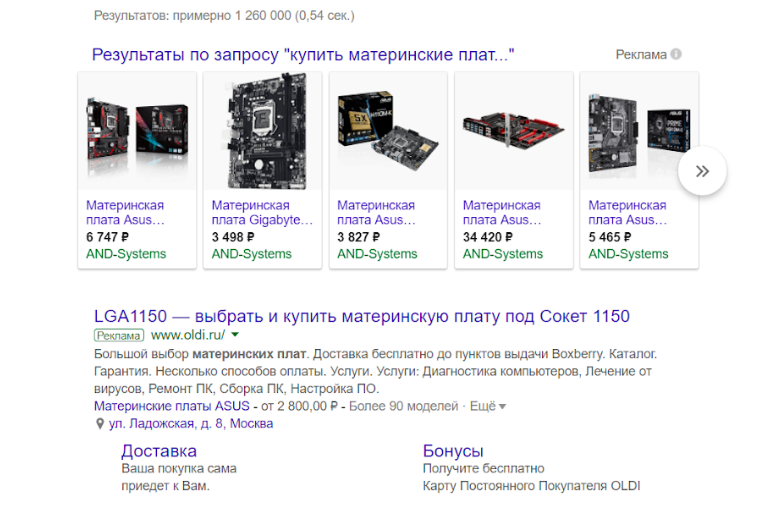This screenshot has height=521, width=760.
Task: Click the 34 420 ₽ price
Action: pyautogui.click(x=488, y=237)
